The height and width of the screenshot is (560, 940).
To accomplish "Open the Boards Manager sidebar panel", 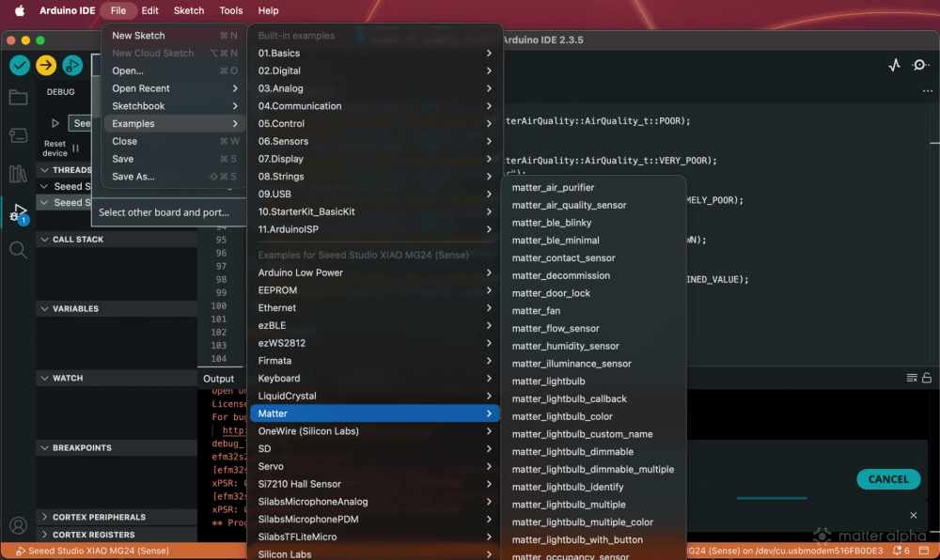I will (18, 133).
